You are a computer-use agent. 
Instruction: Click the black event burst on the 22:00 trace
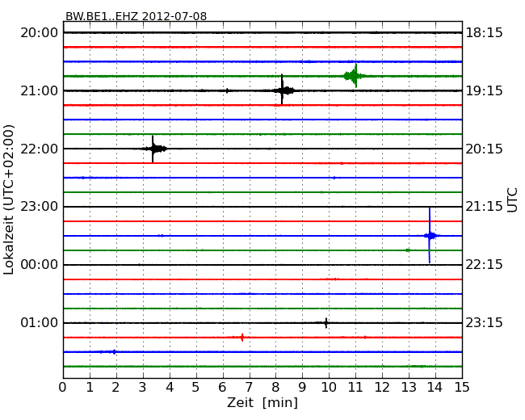[153, 149]
